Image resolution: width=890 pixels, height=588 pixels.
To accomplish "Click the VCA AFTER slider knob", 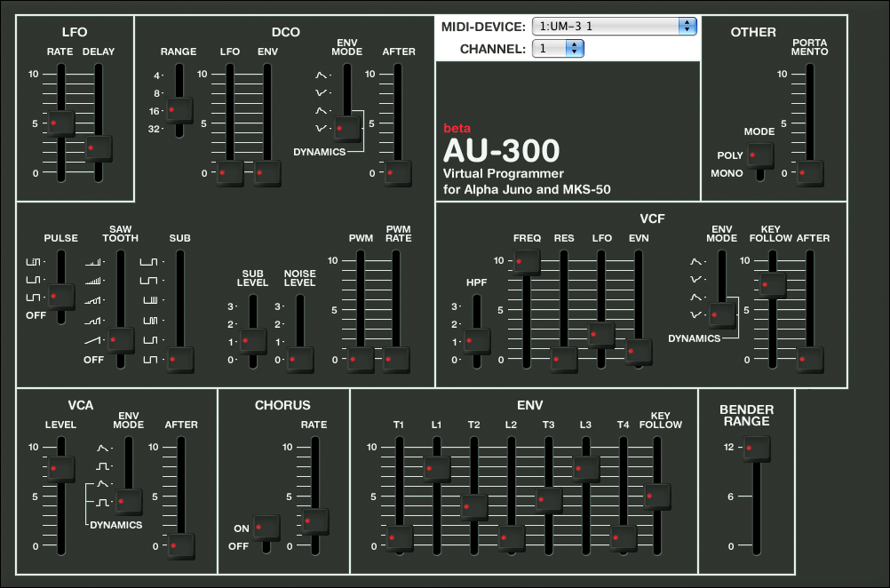I will tap(181, 546).
